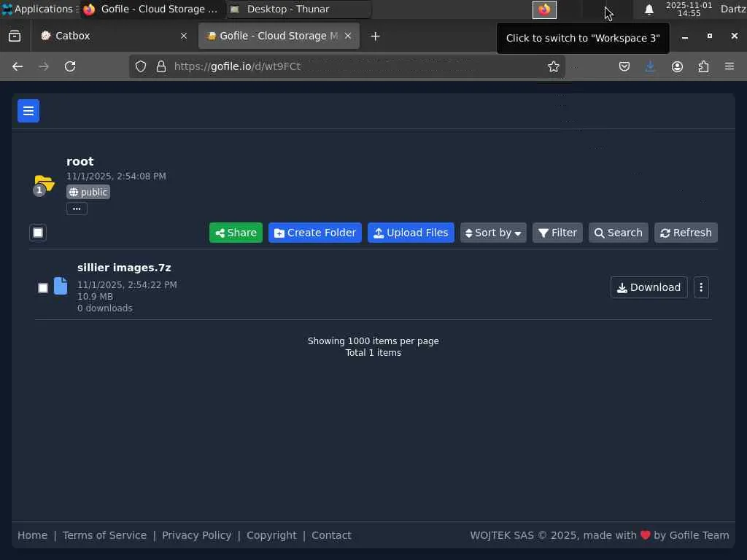Click Create Folder button
The height and width of the screenshot is (560, 747).
coord(315,233)
